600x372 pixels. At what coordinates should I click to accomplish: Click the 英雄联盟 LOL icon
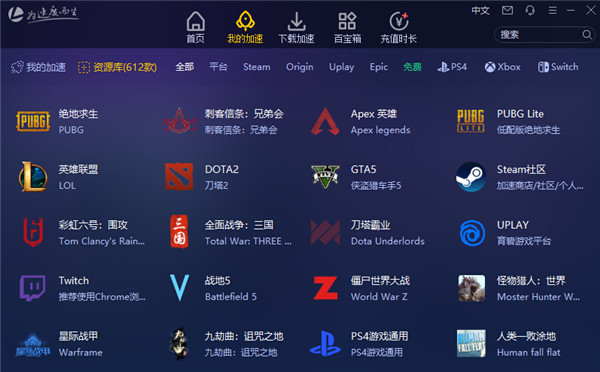33,177
